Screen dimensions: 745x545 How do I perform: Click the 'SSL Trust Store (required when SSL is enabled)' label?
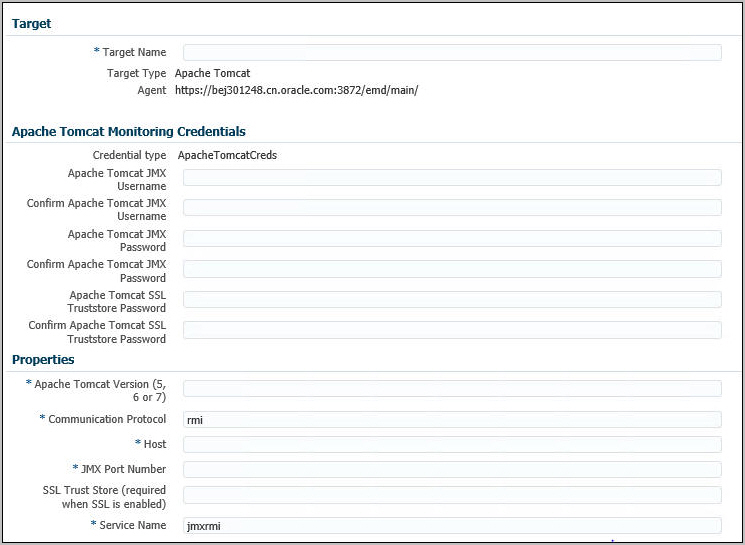coord(105,497)
